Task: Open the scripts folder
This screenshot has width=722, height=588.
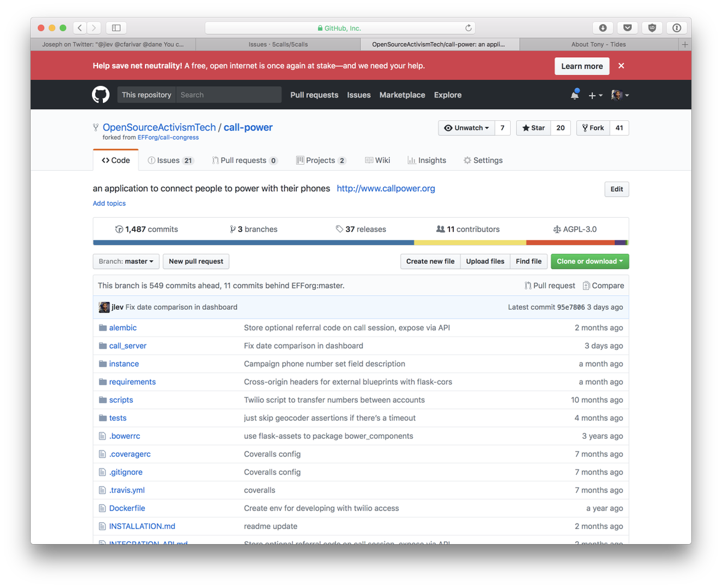Action: click(x=121, y=400)
